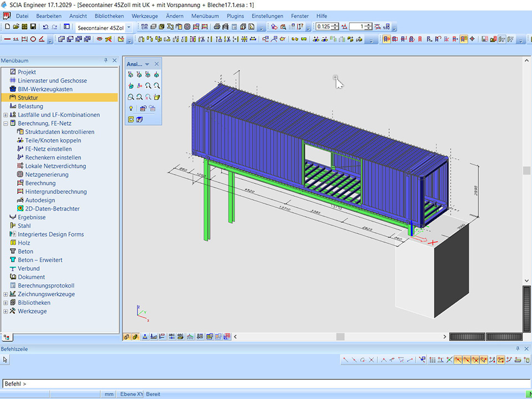Collapse the Berechnung, FE-Netz tree node
Viewport: 532px width, 399px height.
(6, 124)
